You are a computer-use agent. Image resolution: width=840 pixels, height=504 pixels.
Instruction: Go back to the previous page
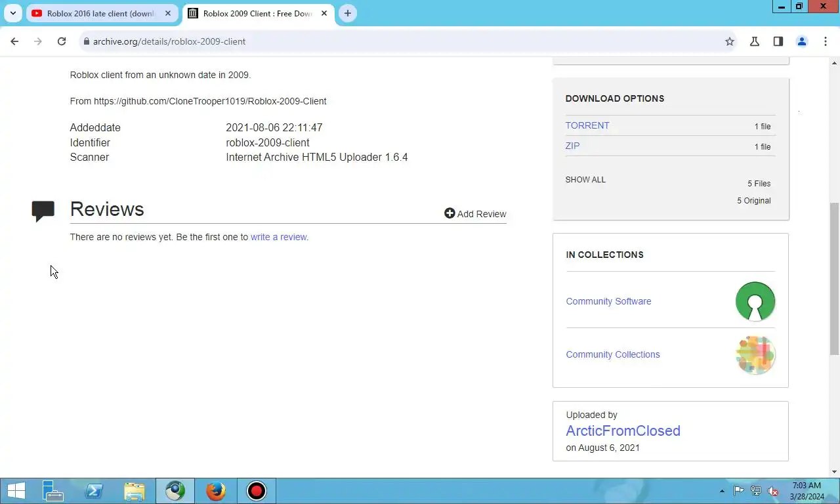click(14, 41)
